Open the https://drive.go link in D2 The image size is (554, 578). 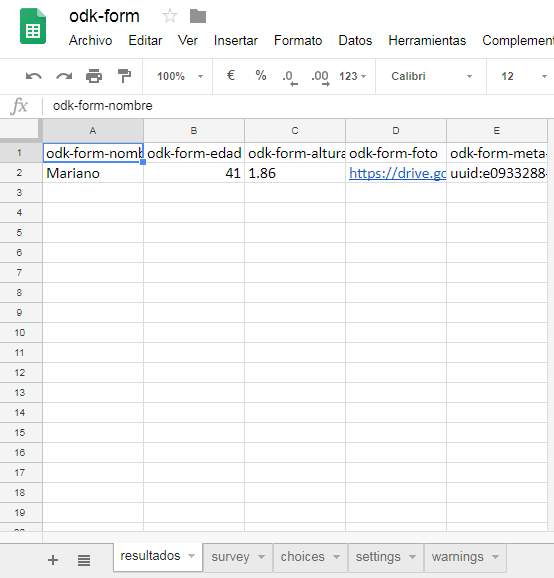point(397,173)
